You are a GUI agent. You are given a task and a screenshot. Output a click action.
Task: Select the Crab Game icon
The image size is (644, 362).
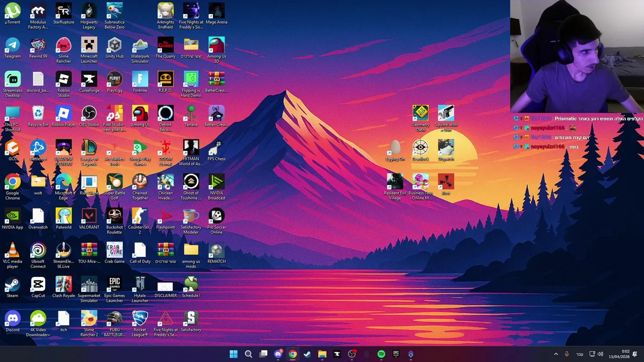(x=115, y=253)
